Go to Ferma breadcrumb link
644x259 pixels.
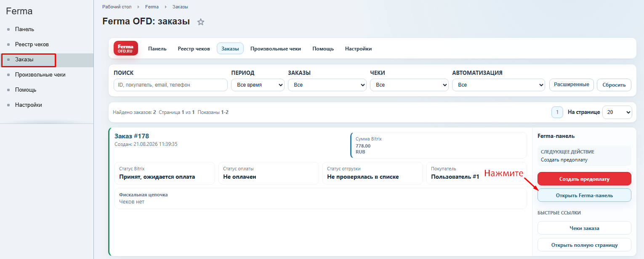(152, 7)
